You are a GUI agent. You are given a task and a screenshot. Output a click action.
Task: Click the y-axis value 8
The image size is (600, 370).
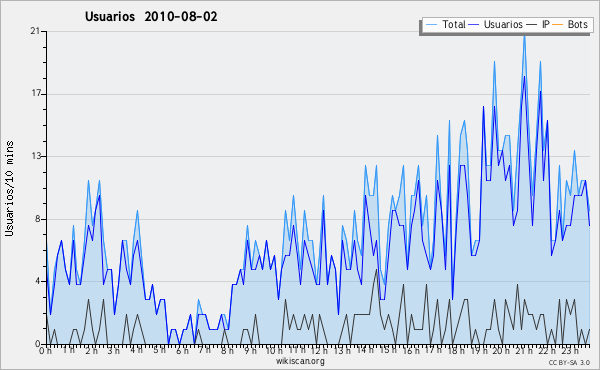(38, 219)
